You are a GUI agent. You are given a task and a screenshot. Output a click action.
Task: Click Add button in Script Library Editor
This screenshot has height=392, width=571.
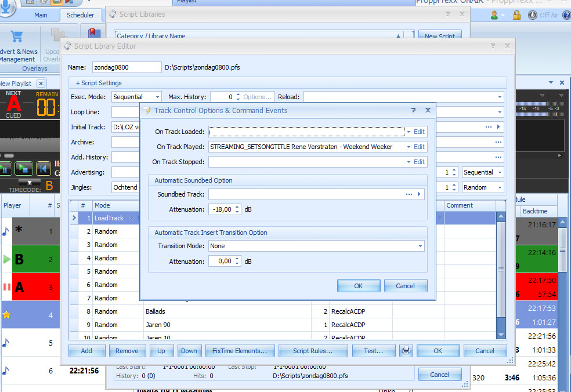click(86, 350)
